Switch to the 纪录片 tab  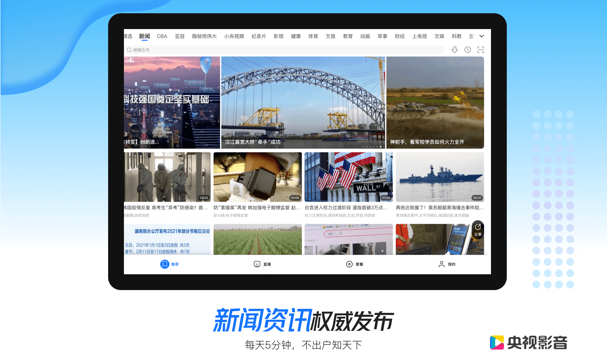pos(259,36)
